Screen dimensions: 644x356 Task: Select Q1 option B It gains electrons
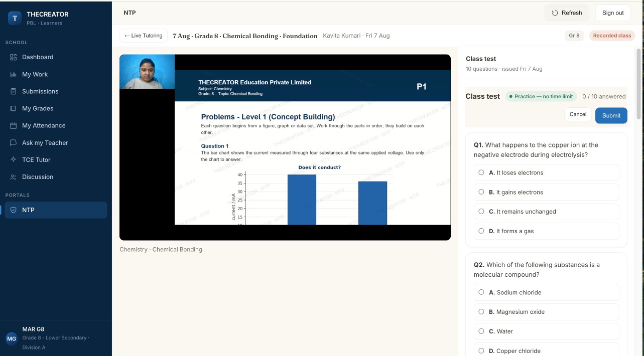(x=546, y=192)
